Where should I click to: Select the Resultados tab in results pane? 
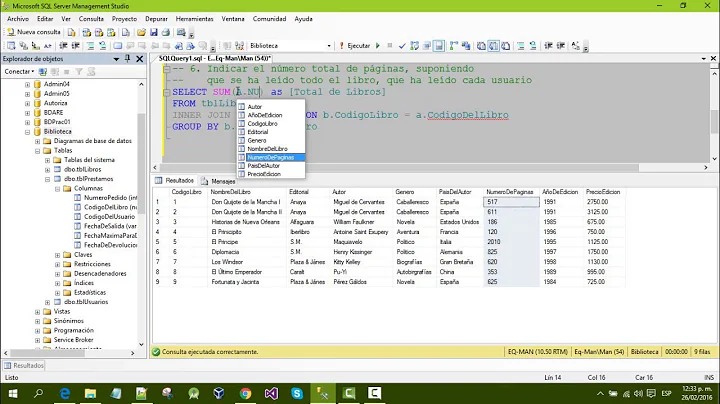177,181
